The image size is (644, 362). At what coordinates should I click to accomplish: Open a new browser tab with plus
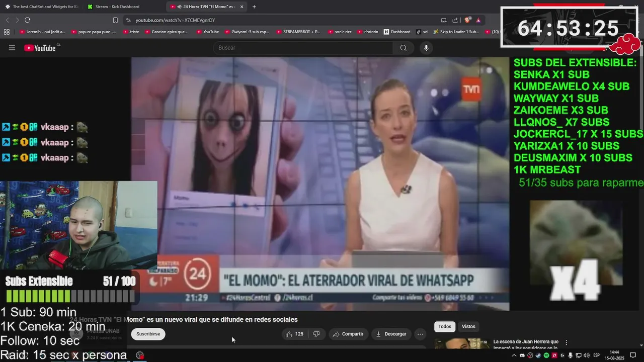(254, 7)
